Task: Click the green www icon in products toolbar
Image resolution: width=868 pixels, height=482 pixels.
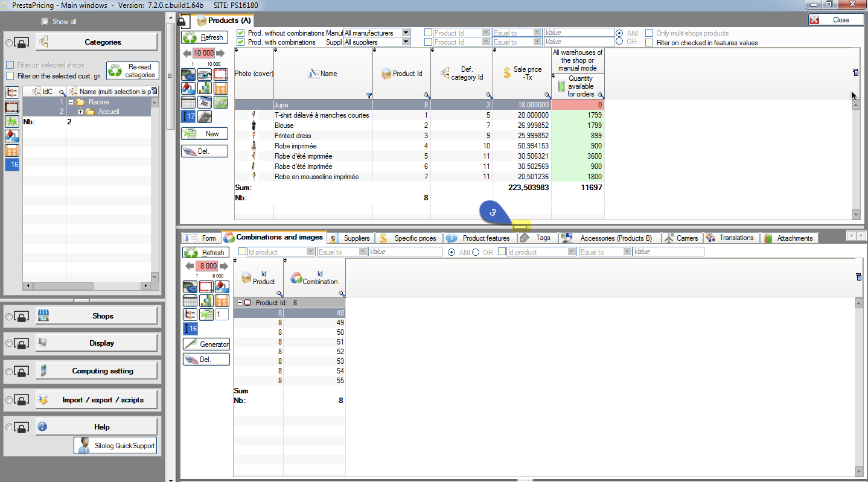Action: click(221, 103)
